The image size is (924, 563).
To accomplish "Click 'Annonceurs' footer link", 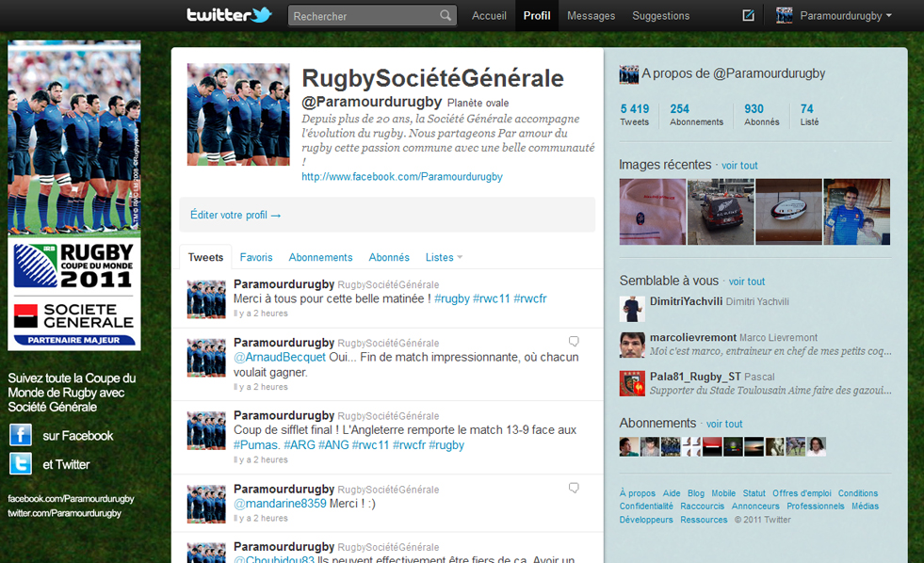I will click(755, 506).
